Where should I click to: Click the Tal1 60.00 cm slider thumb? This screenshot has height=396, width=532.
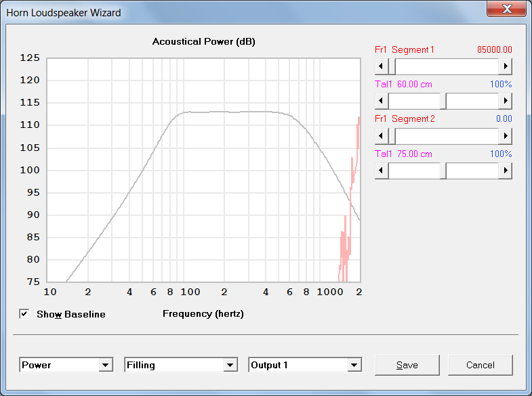pos(443,101)
